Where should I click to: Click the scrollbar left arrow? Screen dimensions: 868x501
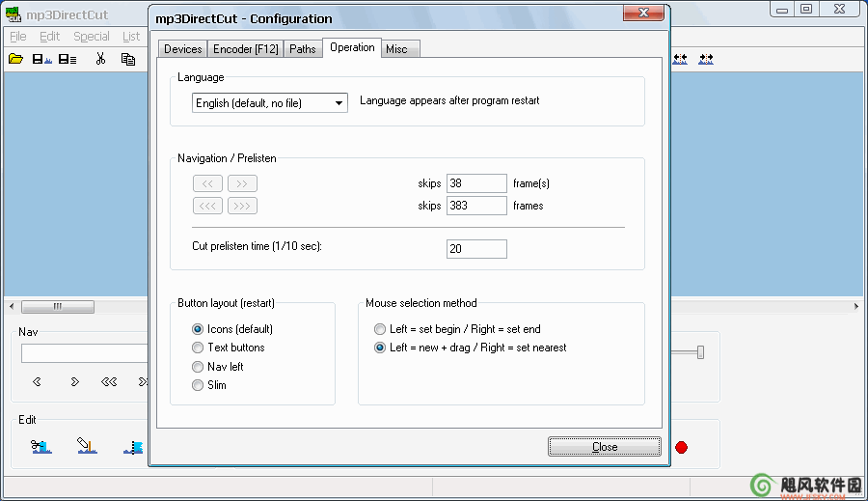point(12,306)
